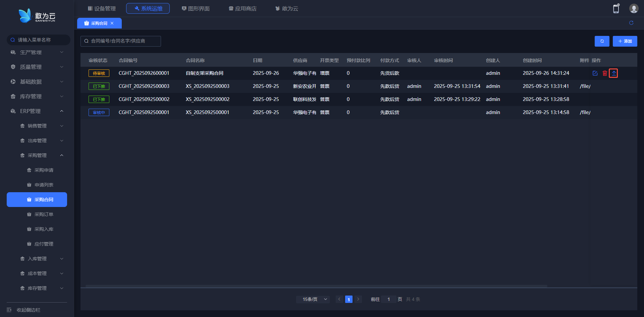Click the edit icon for contract CGHT_2025092600001
The height and width of the screenshot is (317, 644).
[595, 73]
